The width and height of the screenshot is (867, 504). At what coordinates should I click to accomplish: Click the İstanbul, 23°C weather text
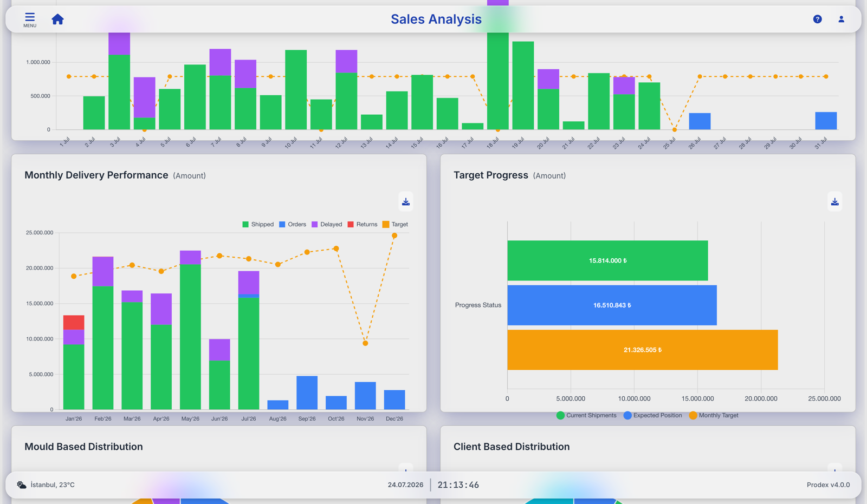(53, 485)
